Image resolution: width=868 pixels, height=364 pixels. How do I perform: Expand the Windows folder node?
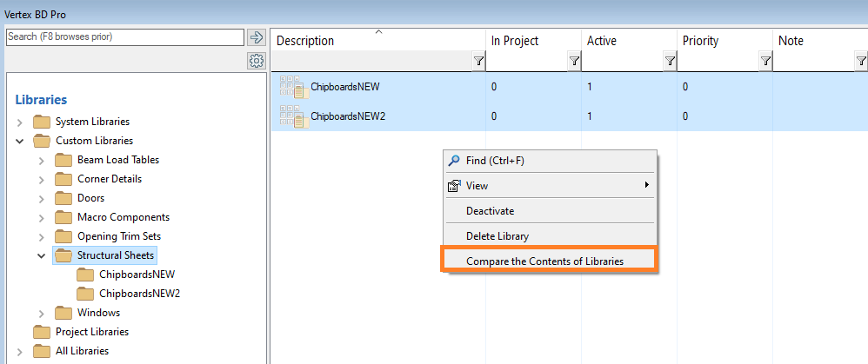pos(41,313)
